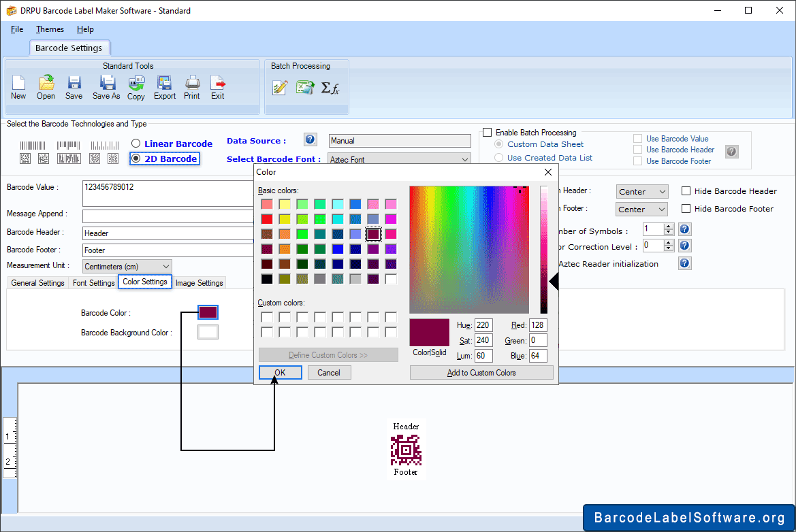Check Use Barcode Value
796x532 pixels.
tap(637, 139)
